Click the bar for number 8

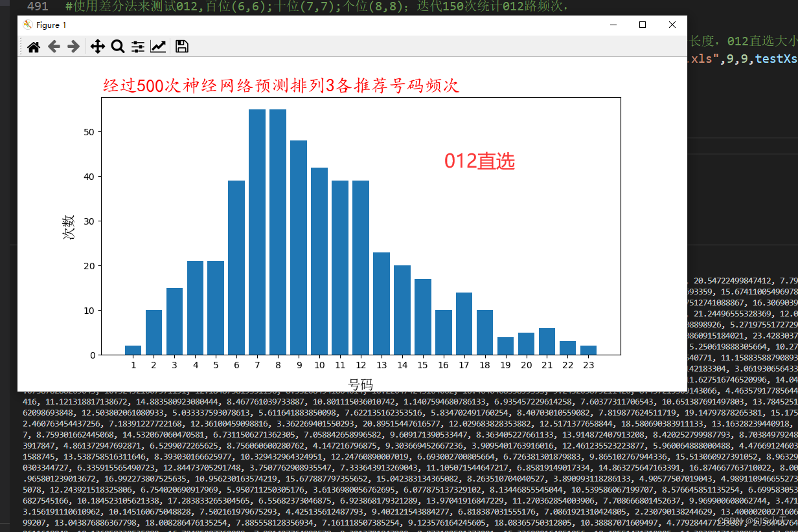coord(278,232)
